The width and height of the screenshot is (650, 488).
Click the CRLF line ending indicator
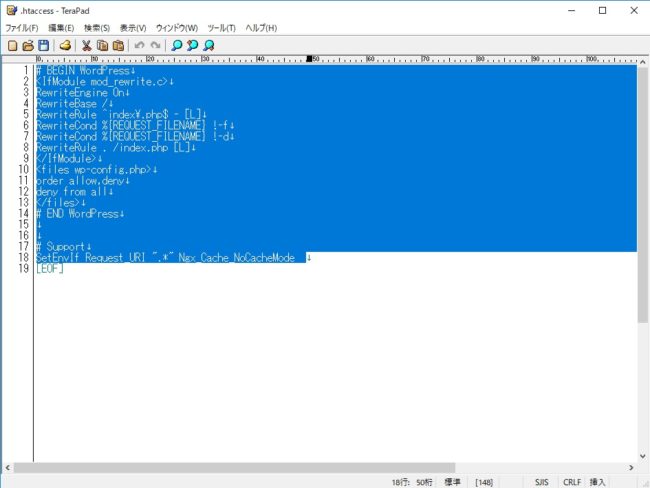click(572, 482)
